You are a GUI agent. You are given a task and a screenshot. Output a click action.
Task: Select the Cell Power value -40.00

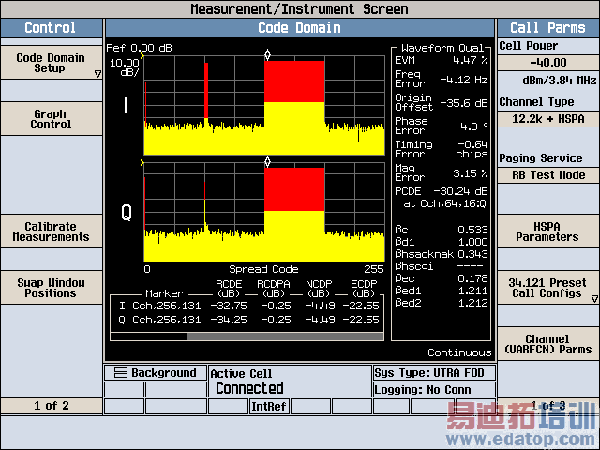[548, 62]
